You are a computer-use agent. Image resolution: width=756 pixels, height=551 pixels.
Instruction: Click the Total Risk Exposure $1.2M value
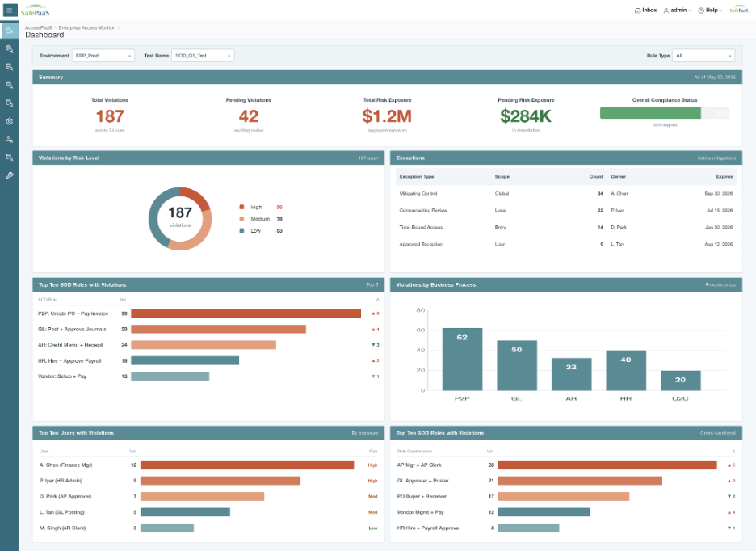click(387, 116)
